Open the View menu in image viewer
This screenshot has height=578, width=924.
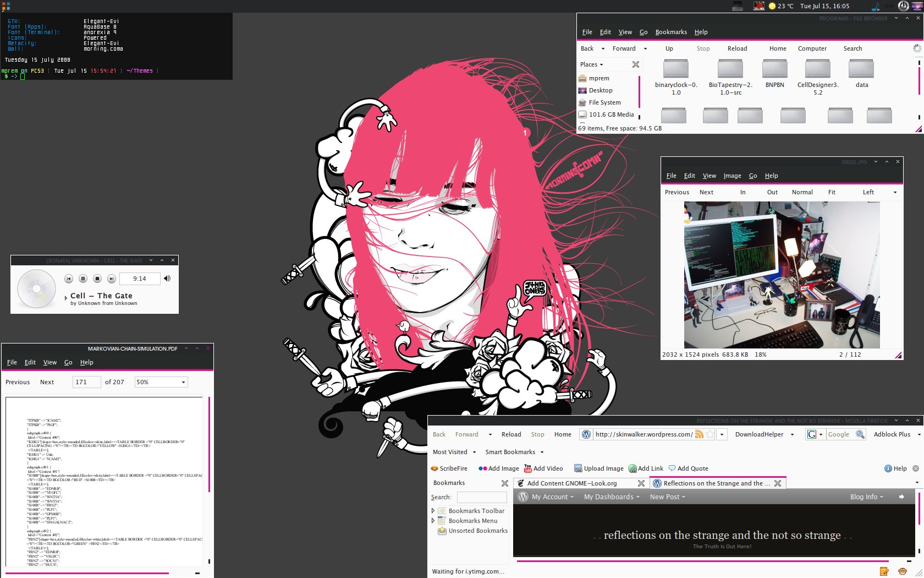point(710,176)
